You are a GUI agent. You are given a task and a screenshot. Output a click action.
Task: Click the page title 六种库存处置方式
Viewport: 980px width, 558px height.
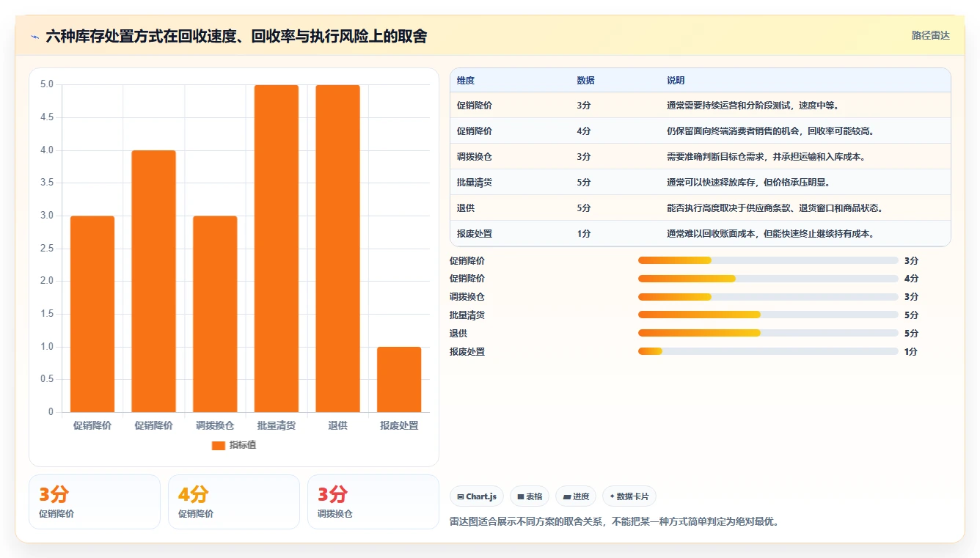tap(236, 36)
